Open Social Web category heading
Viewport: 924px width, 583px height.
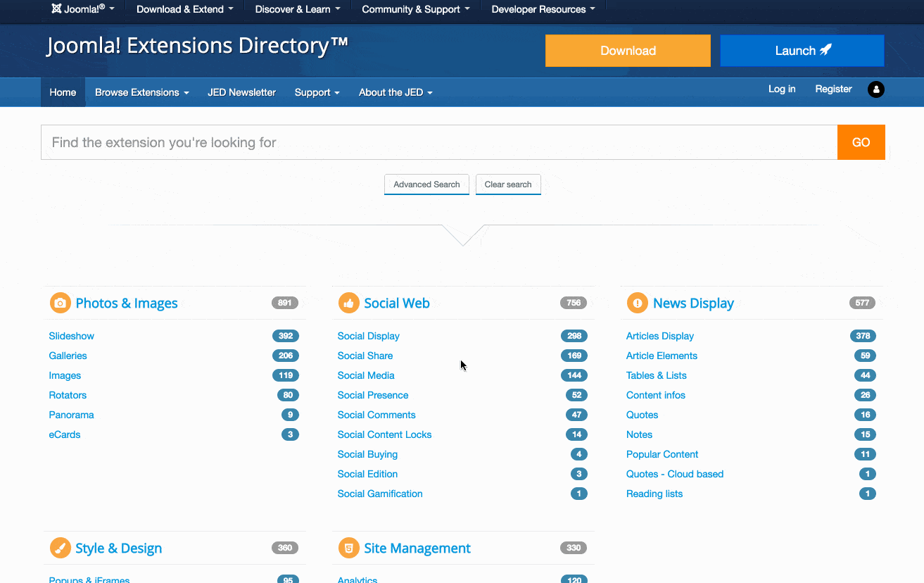(397, 303)
